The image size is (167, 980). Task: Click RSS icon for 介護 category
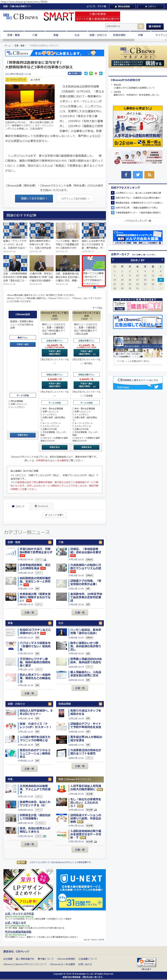click(x=100, y=542)
